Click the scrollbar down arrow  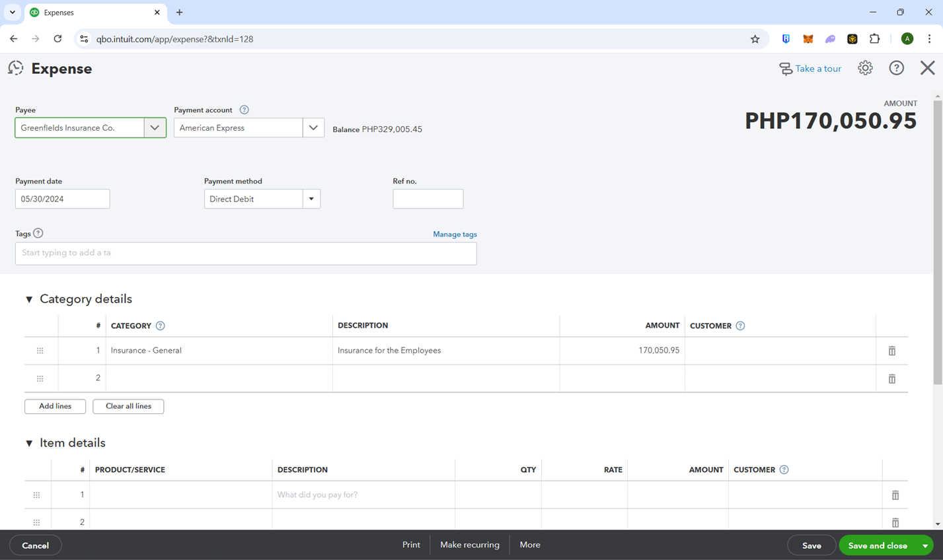938,524
